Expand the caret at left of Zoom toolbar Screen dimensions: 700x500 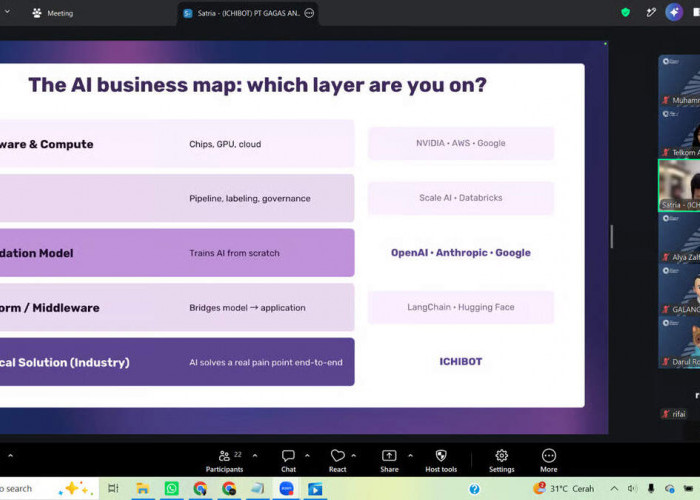coord(10,456)
